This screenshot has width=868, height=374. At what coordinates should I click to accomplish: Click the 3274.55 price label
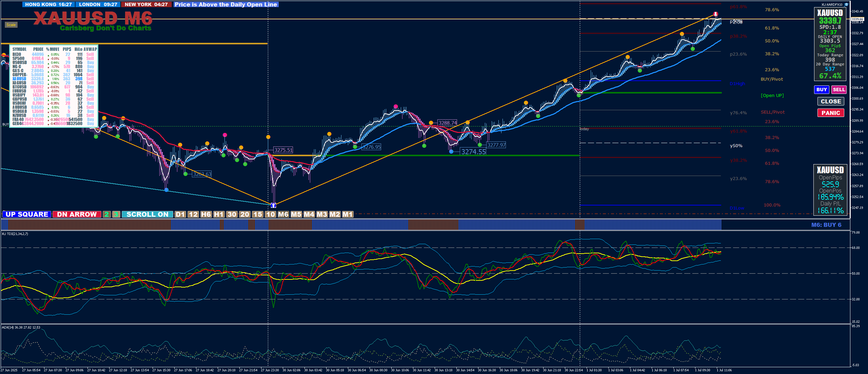pyautogui.click(x=473, y=152)
